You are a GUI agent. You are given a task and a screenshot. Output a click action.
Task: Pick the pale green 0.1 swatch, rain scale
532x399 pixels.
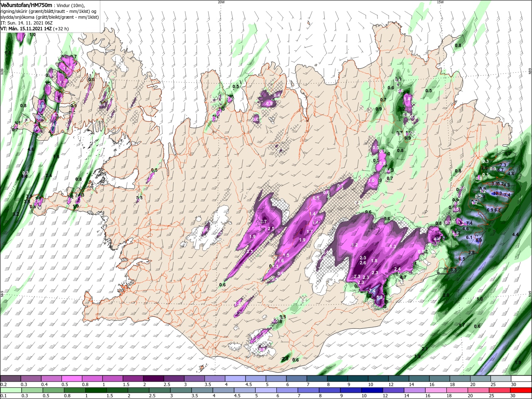[11, 390]
